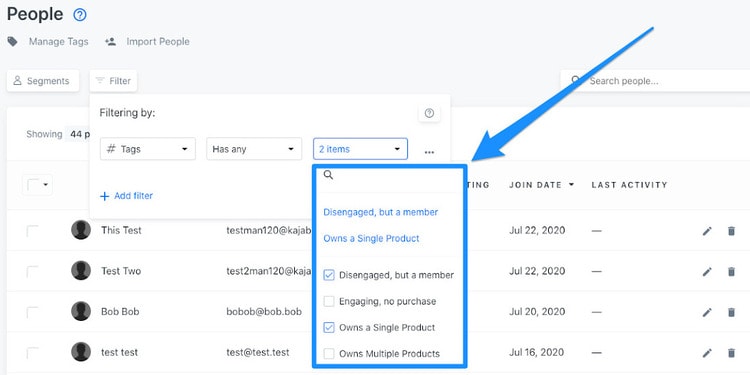Edit Bob Bob with pencil icon
Image resolution: width=750 pixels, height=375 pixels.
pyautogui.click(x=707, y=312)
